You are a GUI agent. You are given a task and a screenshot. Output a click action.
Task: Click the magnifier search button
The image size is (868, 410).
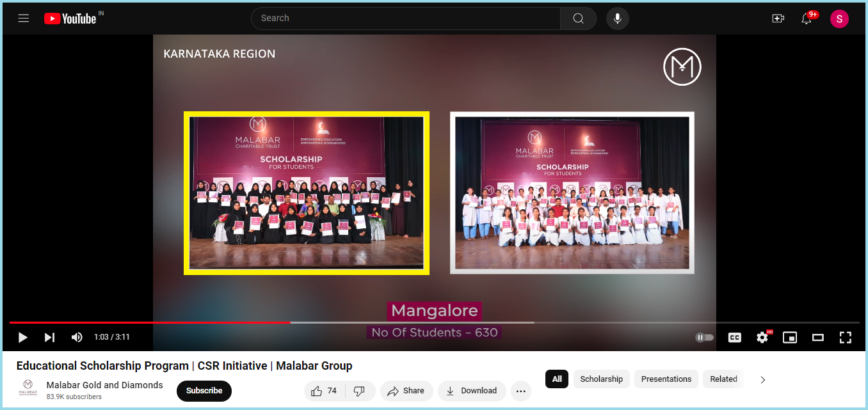pos(578,19)
